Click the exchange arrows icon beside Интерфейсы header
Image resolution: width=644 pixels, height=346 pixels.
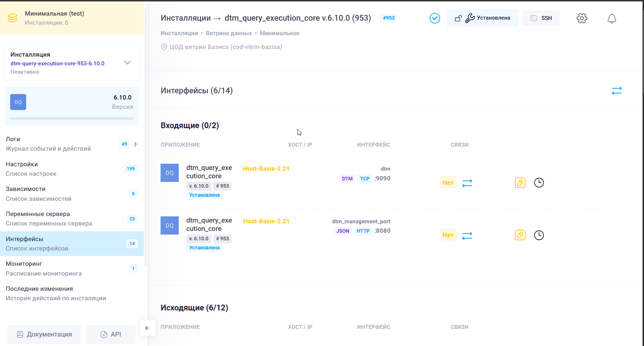click(617, 91)
